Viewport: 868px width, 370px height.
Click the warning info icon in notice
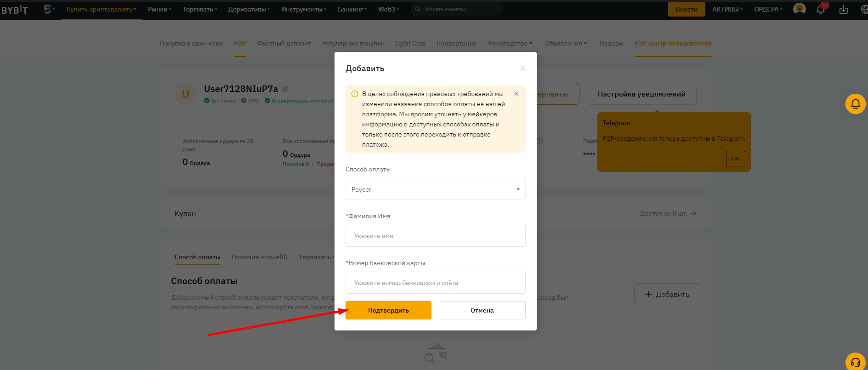[355, 94]
